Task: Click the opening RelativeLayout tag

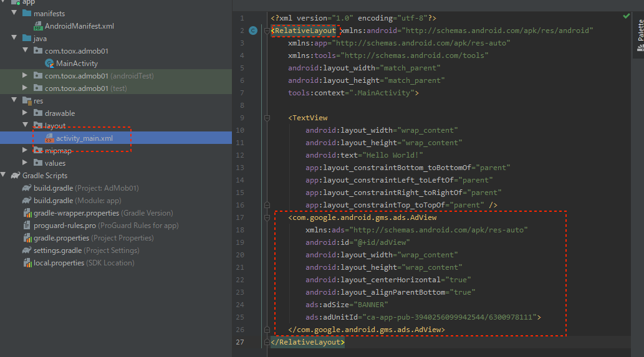Action: pos(304,31)
